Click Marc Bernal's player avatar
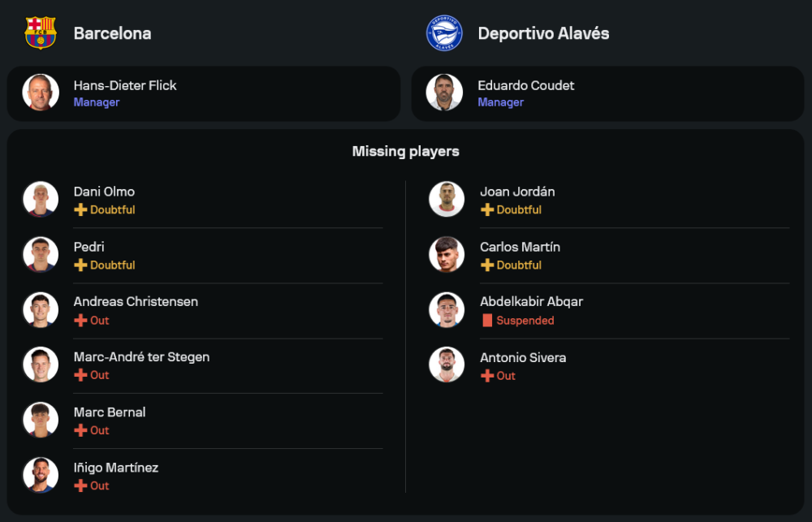The height and width of the screenshot is (522, 812). (x=41, y=420)
